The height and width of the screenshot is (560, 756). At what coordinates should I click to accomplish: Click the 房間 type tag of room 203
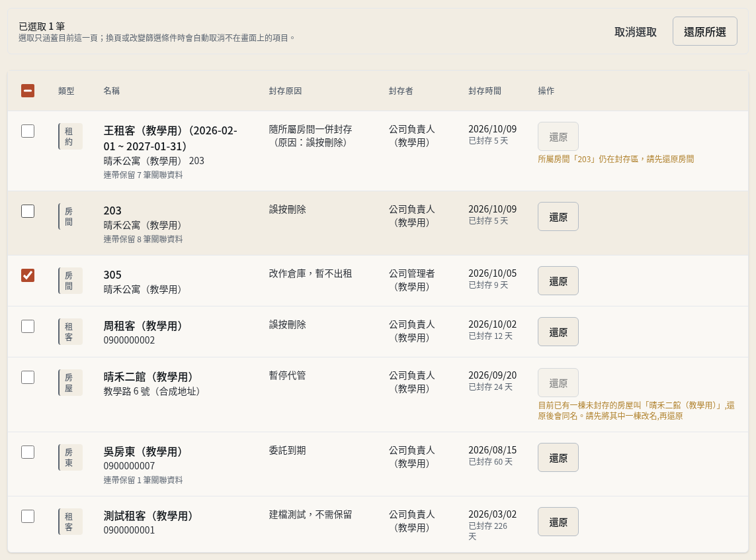point(70,216)
